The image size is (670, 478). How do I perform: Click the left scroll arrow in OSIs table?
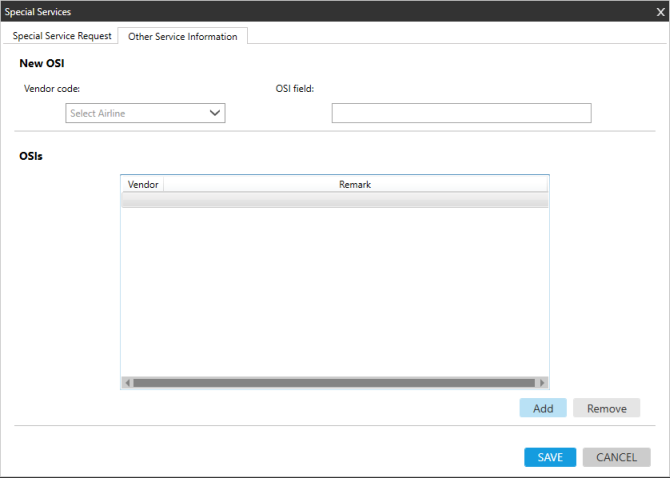(127, 382)
